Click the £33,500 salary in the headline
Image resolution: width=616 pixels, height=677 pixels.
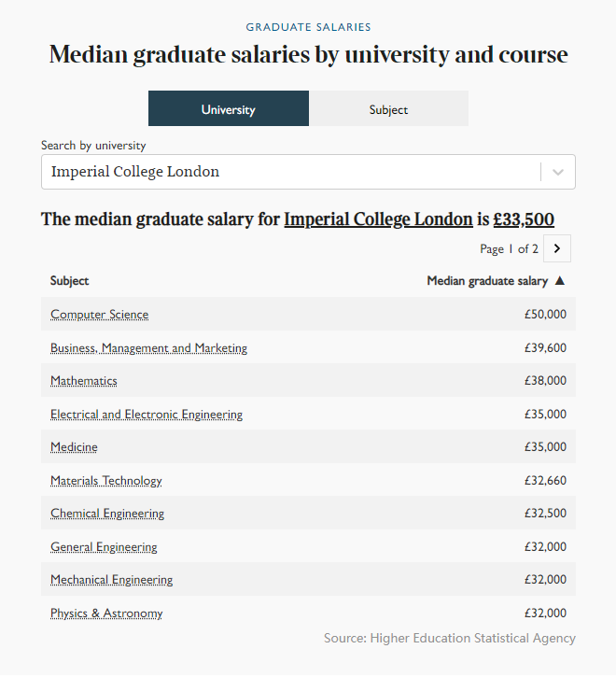[x=524, y=219]
